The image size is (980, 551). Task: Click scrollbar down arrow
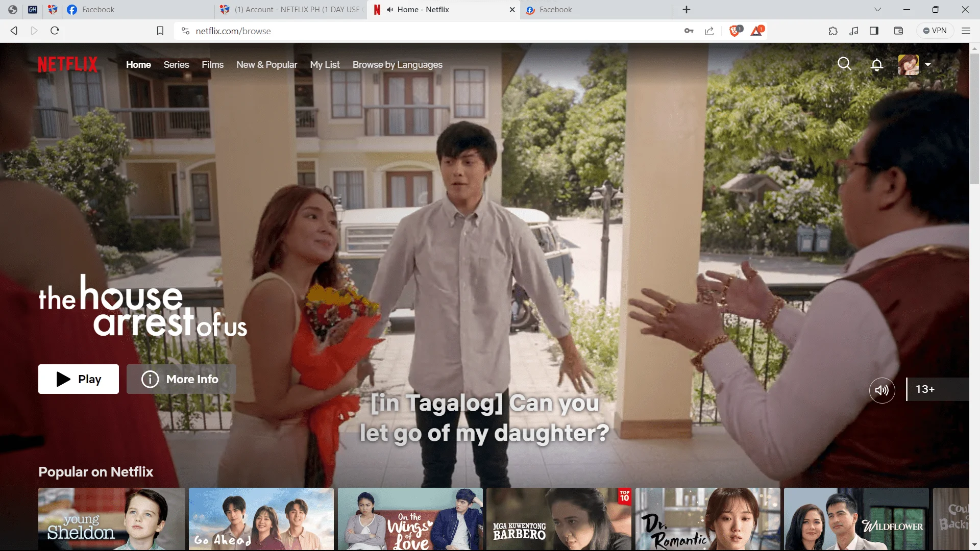(x=974, y=544)
